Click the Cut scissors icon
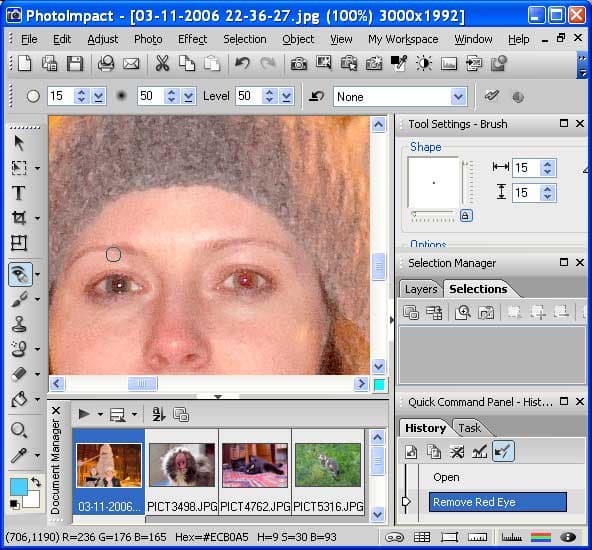This screenshot has width=592, height=550. coord(162,63)
